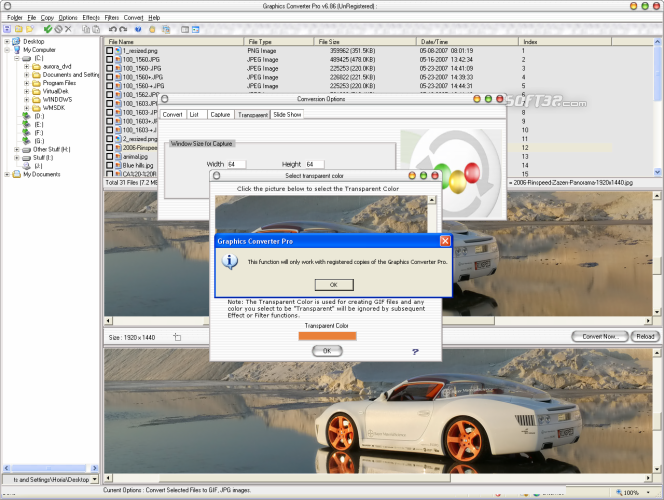Screen dimensions: 664x500
Task: Open the Filters menu
Action: tap(112, 17)
